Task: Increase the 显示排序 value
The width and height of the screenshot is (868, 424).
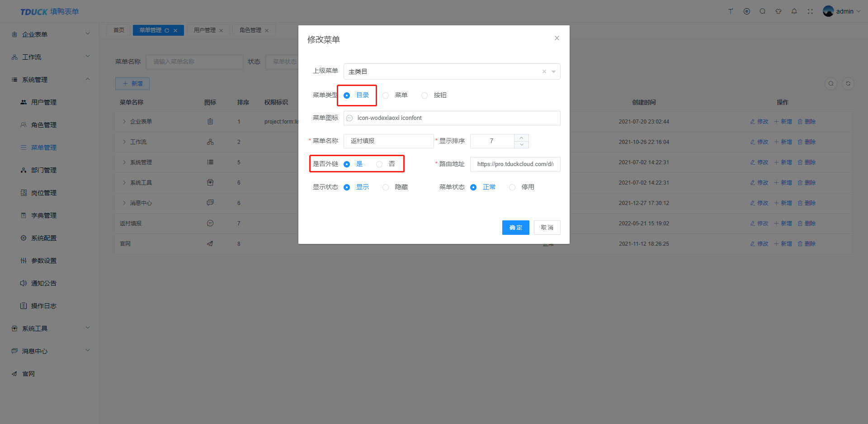Action: 522,138
